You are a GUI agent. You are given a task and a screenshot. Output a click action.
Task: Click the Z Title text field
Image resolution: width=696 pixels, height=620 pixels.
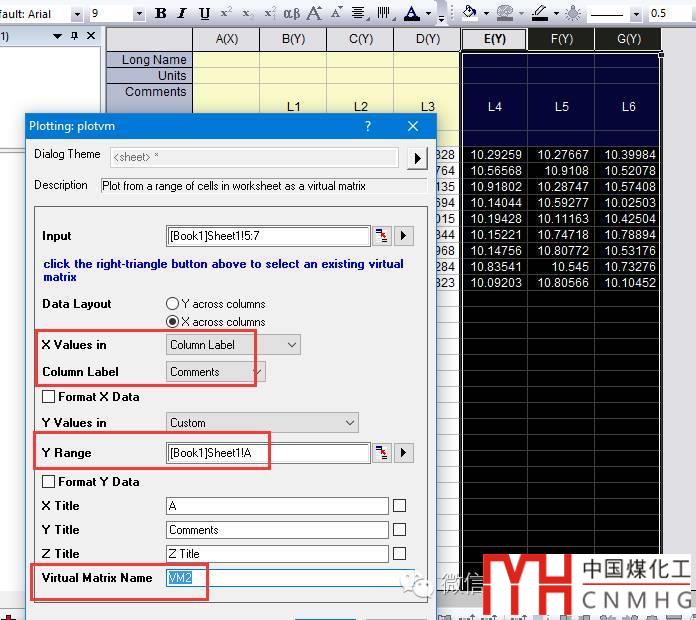pyautogui.click(x=277, y=553)
